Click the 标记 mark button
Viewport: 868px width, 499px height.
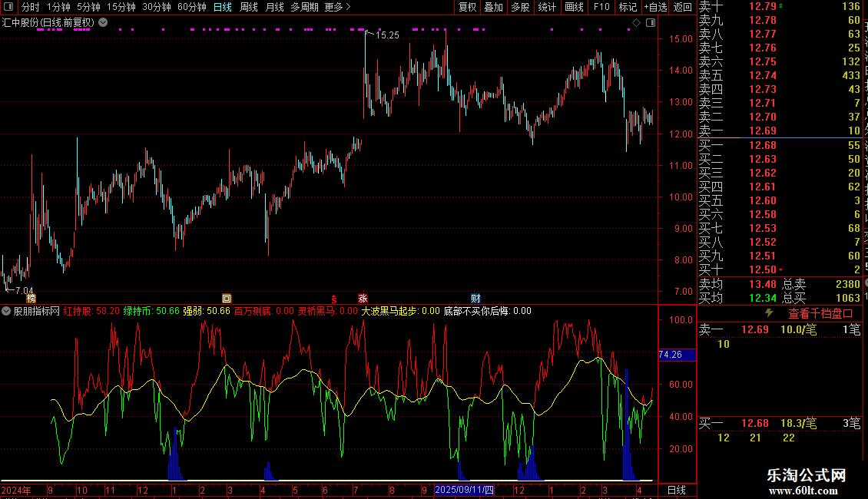point(628,7)
